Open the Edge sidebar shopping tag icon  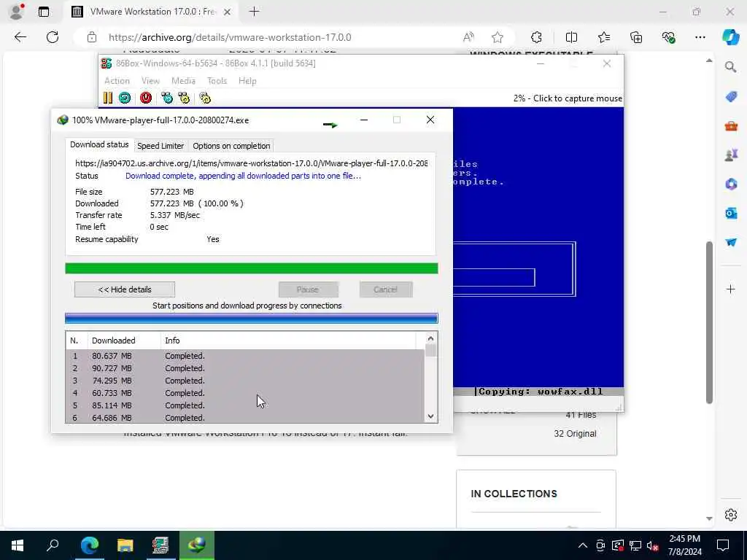pyautogui.click(x=731, y=97)
